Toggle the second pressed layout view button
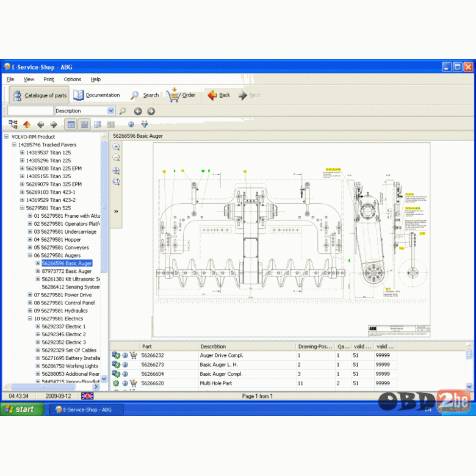Screen dimensions: 476x476 click(84, 124)
